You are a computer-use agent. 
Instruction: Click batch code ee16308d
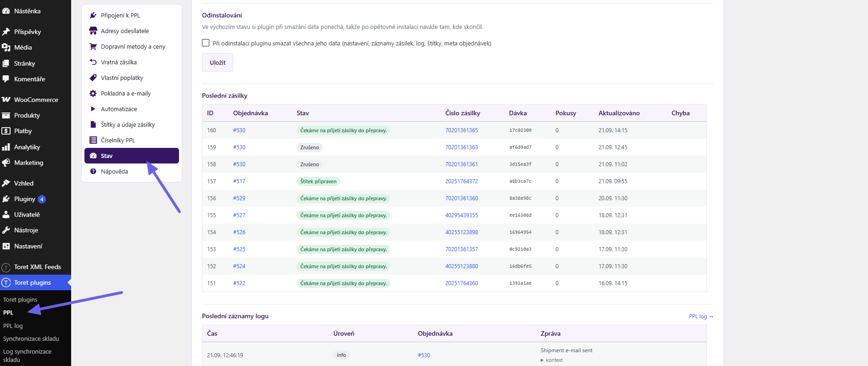520,215
